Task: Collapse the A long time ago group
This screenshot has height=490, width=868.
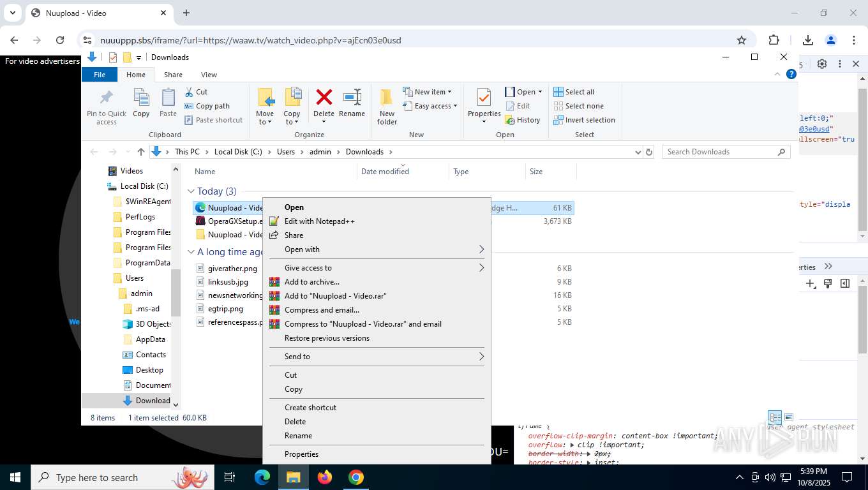Action: [x=191, y=252]
